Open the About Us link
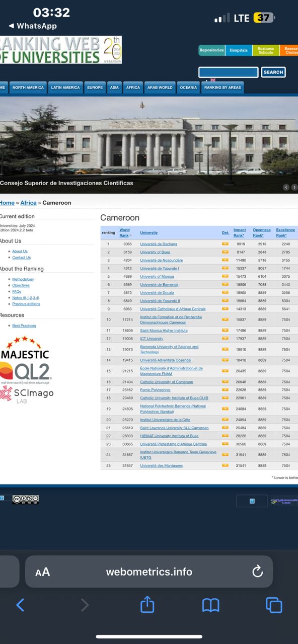298x644 pixels. click(20, 251)
